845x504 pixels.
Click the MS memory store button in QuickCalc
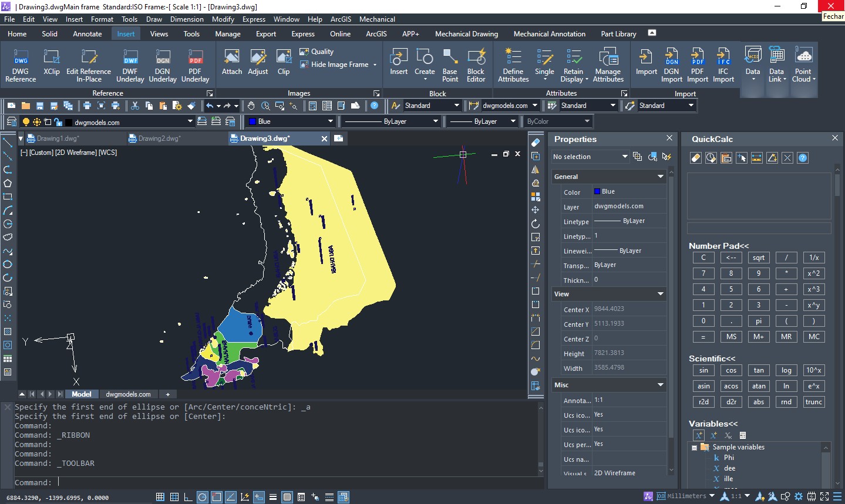pos(731,337)
